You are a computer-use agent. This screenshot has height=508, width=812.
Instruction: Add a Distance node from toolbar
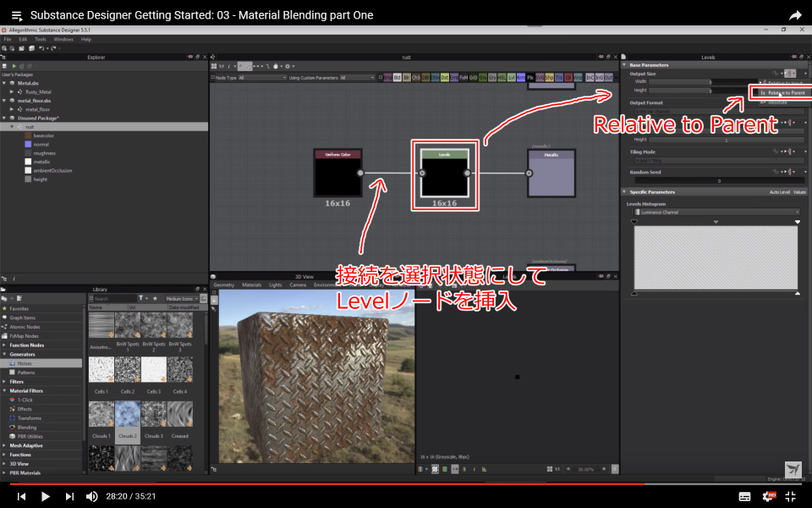pyautogui.click(x=444, y=78)
